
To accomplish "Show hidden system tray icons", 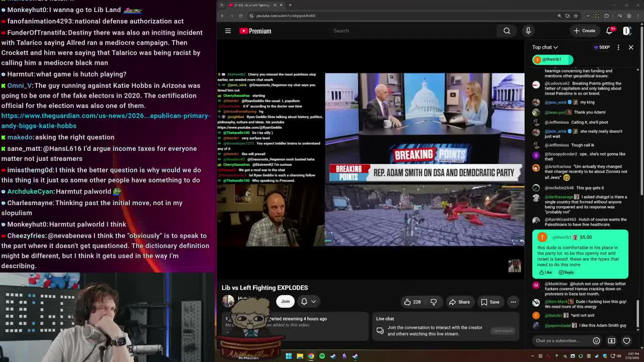I will pos(533,356).
